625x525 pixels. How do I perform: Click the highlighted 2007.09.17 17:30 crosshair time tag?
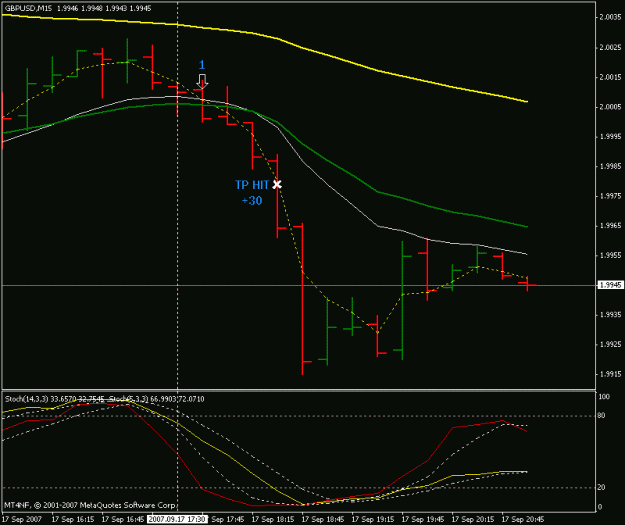[177, 519]
